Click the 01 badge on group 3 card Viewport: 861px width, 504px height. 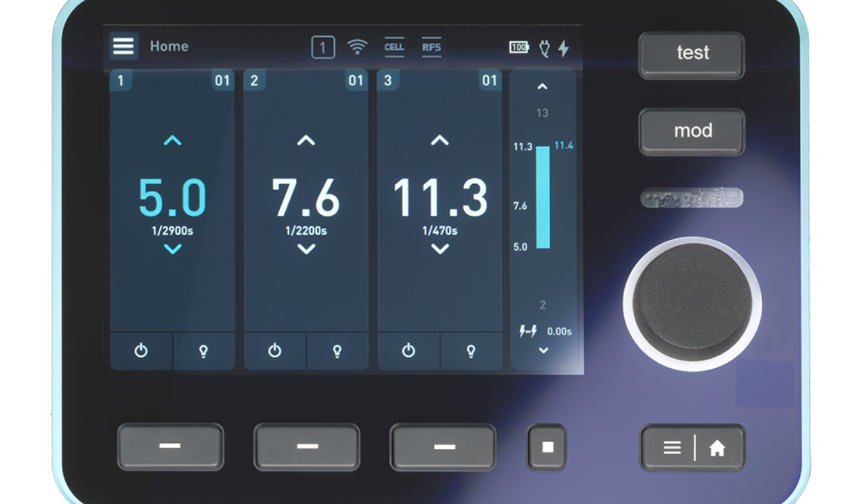tap(490, 81)
